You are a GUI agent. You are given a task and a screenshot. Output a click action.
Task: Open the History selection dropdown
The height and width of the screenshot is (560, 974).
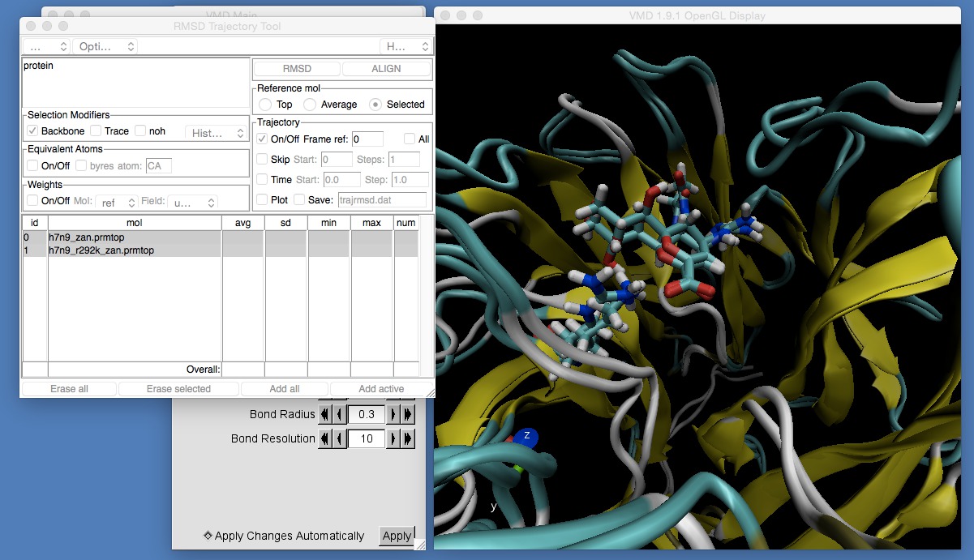pyautogui.click(x=217, y=132)
